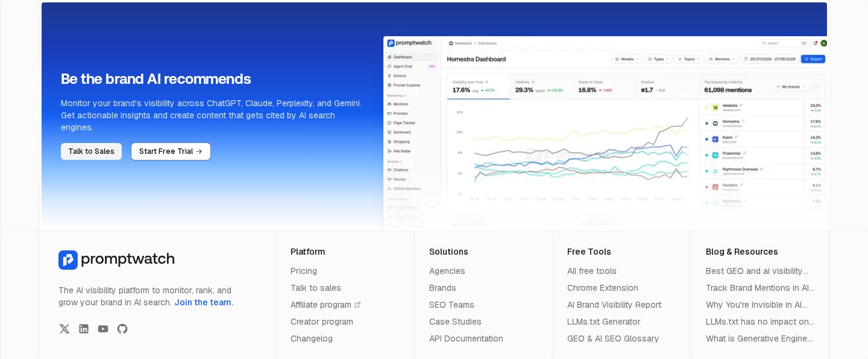The image size is (868, 359).
Task: Click the Join the team link
Action: pos(203,302)
